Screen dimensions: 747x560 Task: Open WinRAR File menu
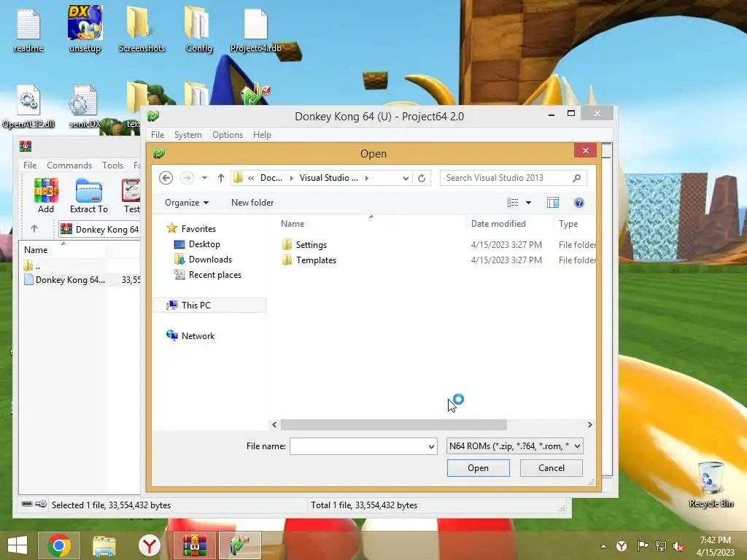point(29,166)
